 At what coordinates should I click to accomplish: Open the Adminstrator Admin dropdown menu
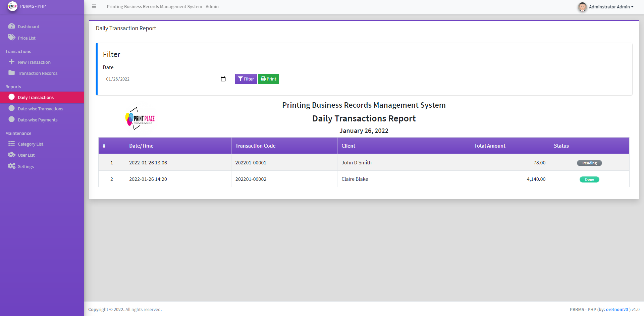(611, 7)
